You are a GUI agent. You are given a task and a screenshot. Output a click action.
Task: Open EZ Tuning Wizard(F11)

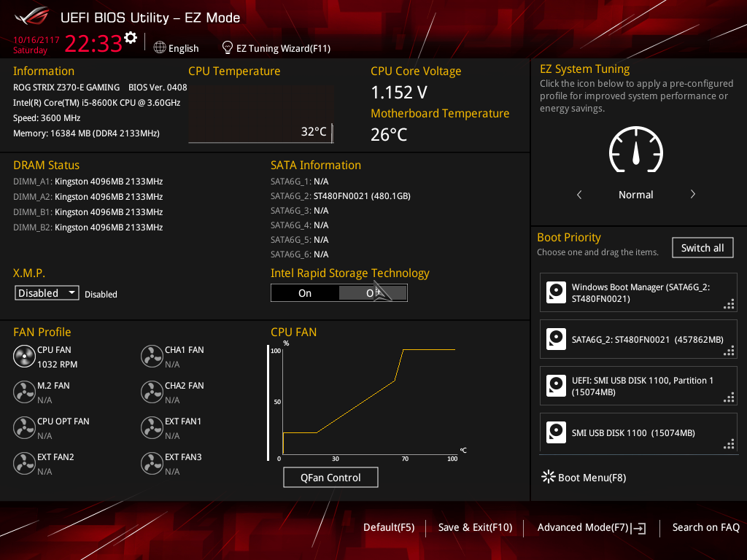coord(276,48)
